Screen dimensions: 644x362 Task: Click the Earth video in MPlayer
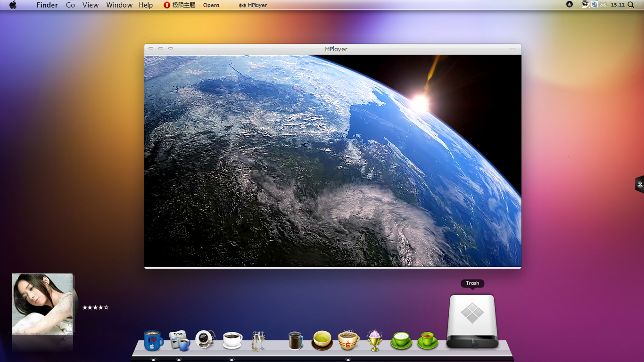coord(333,161)
